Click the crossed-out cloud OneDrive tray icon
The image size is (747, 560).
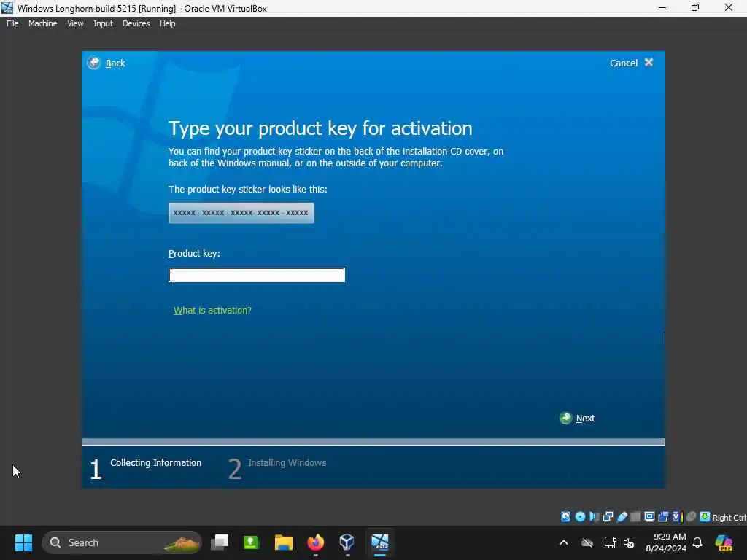587,542
